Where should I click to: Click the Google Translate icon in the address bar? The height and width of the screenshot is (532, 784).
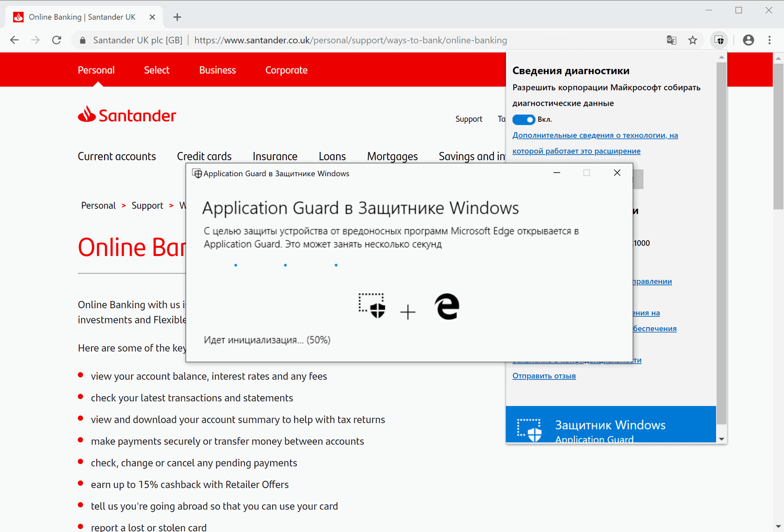click(x=671, y=40)
